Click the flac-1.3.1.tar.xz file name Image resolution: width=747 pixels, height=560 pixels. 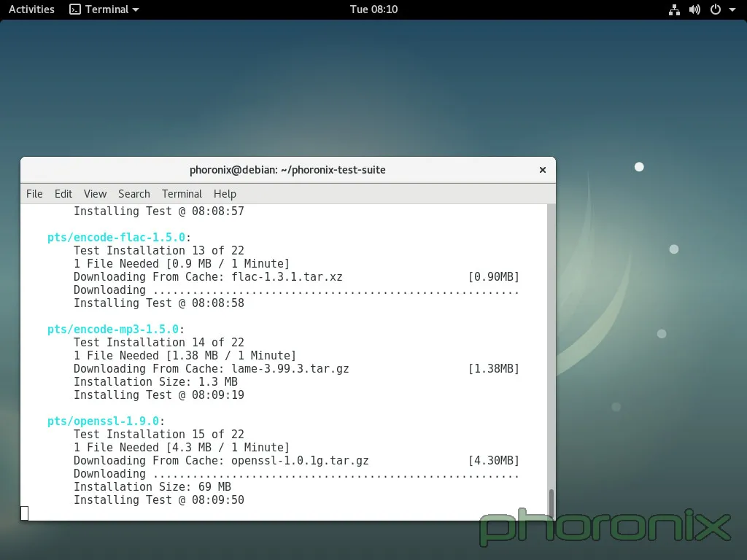pos(287,276)
